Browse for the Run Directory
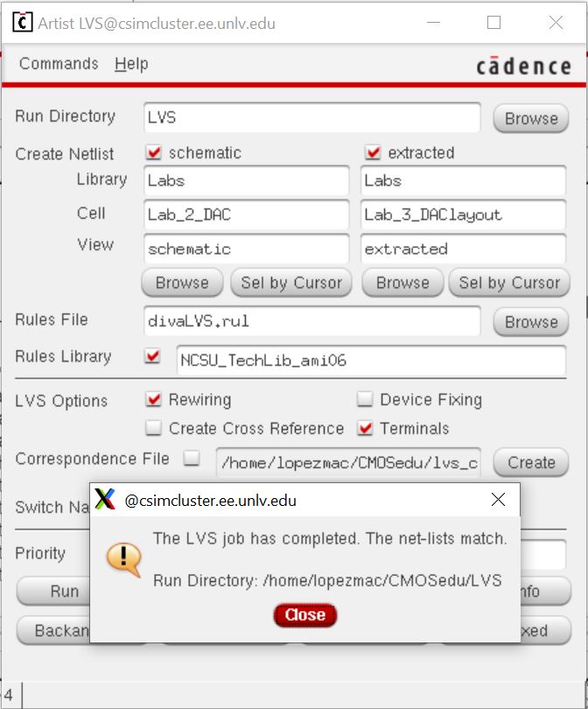 [531, 118]
